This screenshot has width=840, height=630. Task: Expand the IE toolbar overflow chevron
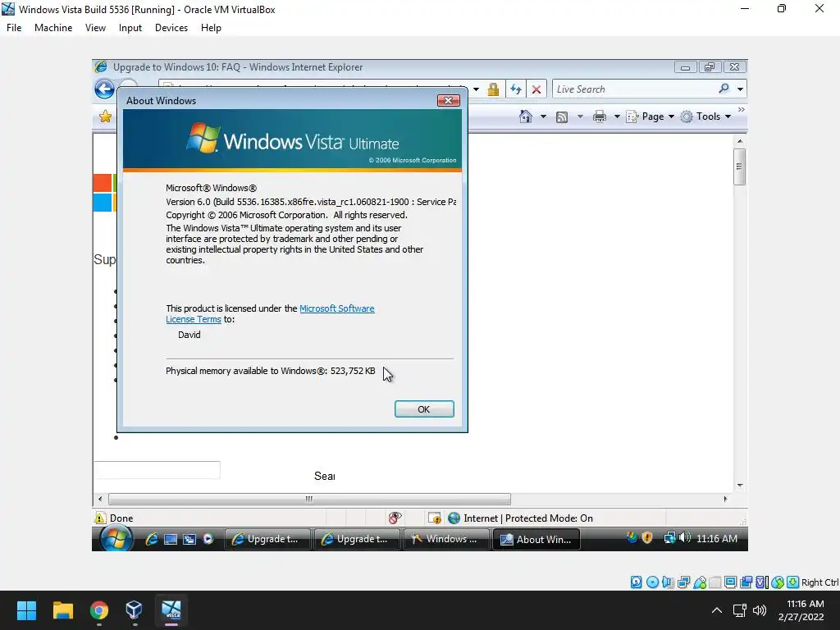point(742,109)
